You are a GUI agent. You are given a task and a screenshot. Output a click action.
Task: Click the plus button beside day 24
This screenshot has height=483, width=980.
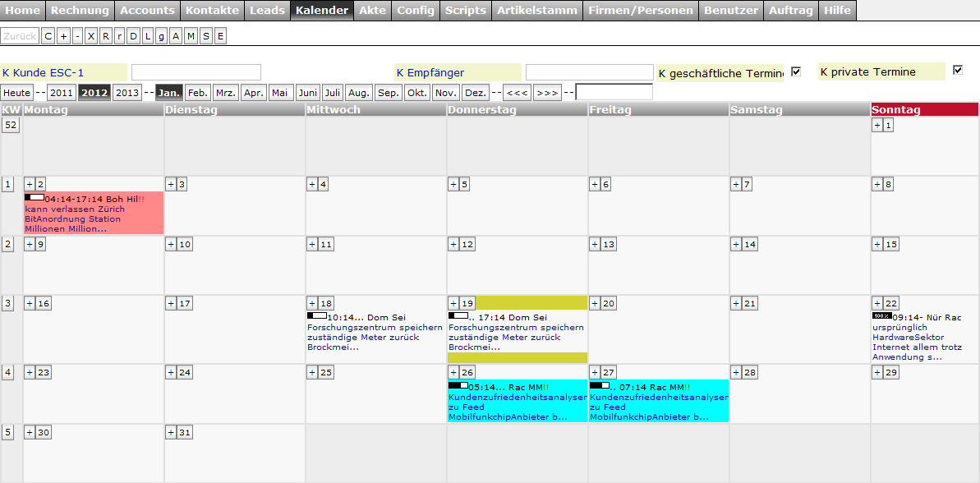point(171,372)
